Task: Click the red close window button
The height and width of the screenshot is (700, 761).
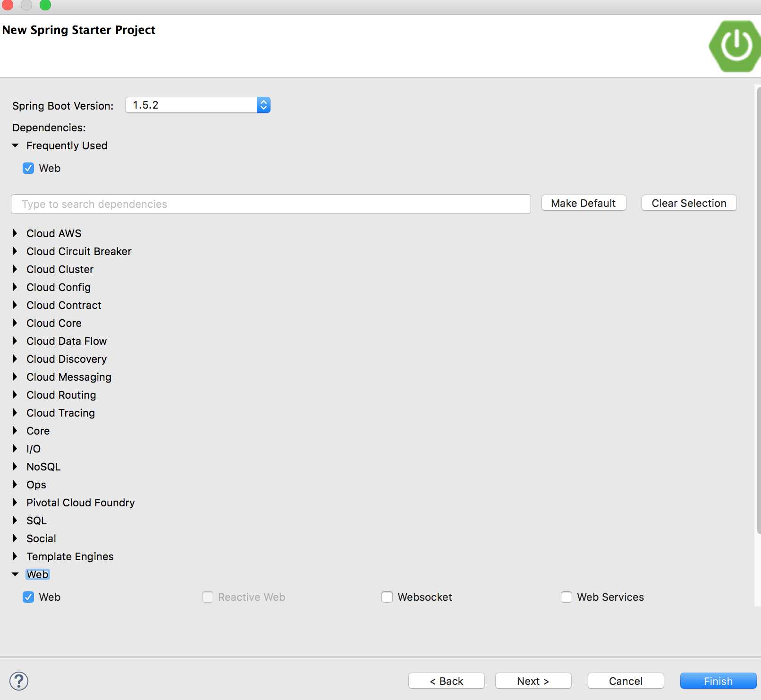Action: pyautogui.click(x=8, y=5)
